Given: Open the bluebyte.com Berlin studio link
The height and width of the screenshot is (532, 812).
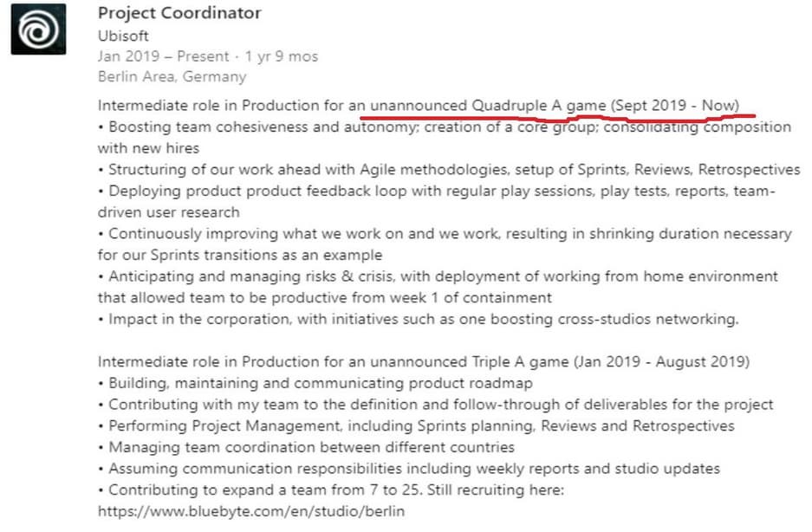Looking at the screenshot, I should [x=250, y=511].
